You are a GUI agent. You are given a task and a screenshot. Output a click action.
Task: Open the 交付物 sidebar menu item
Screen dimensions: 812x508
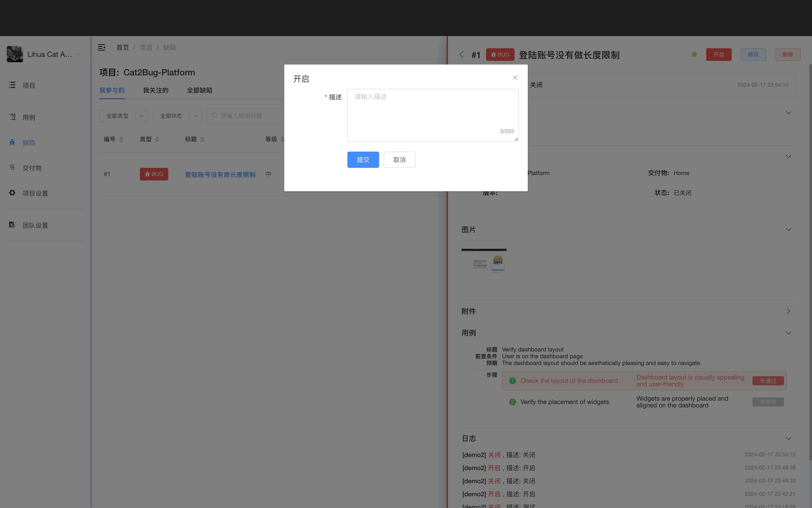45,168
